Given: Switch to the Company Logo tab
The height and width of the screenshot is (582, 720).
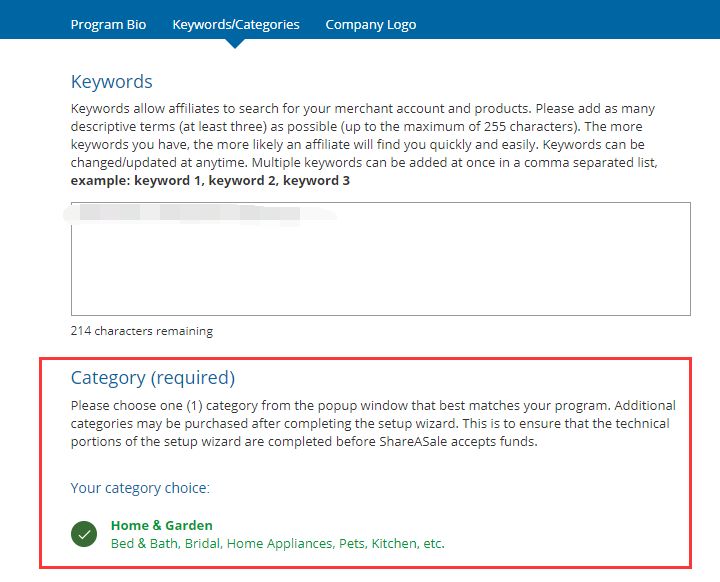Looking at the screenshot, I should pos(370,24).
